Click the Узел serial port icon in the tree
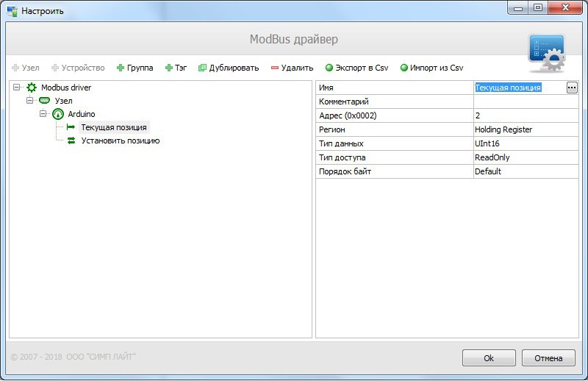 pyautogui.click(x=44, y=101)
